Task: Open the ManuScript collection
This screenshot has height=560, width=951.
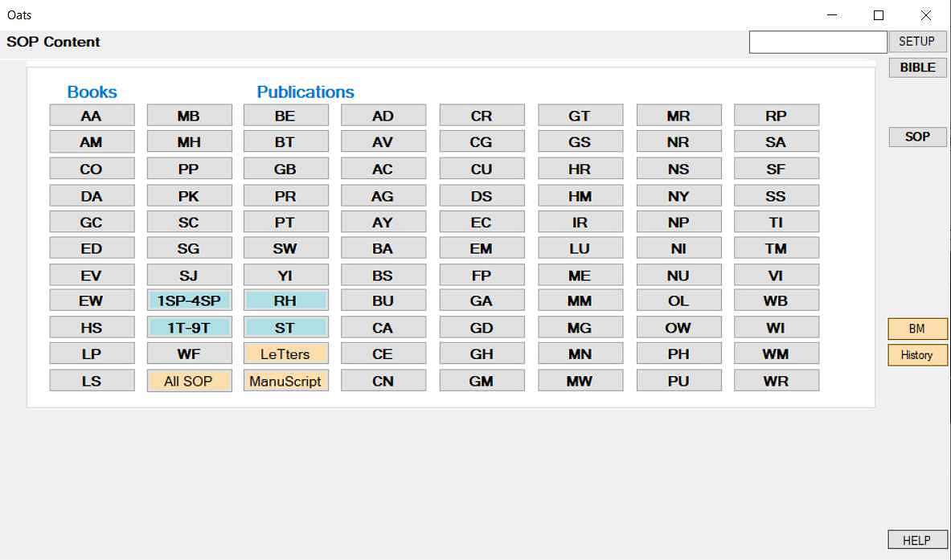Action: tap(285, 381)
